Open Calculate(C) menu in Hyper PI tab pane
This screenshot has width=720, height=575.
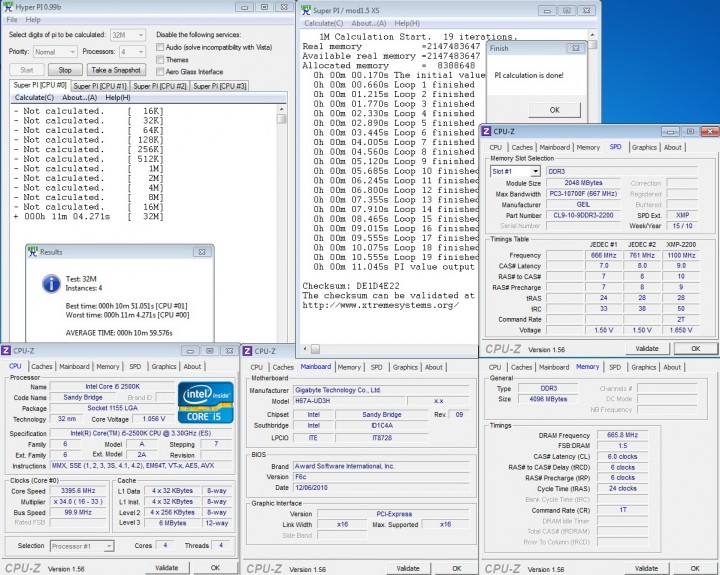tap(34, 97)
